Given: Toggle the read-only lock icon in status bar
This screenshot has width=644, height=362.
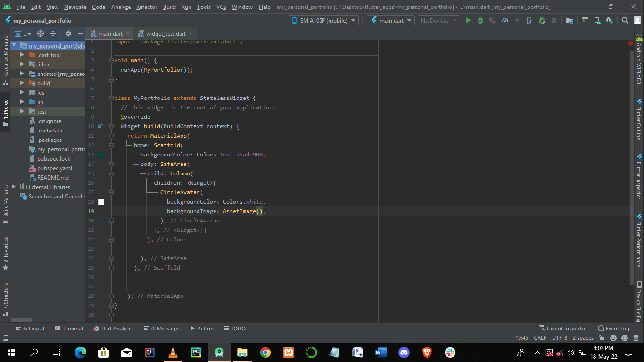Looking at the screenshot, I should pos(602,338).
